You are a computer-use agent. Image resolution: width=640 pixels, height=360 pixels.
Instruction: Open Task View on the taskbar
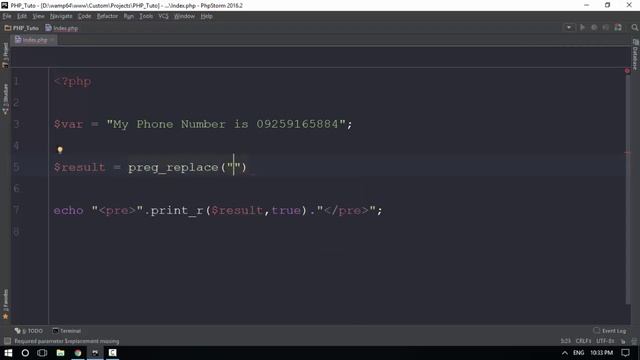[42, 353]
